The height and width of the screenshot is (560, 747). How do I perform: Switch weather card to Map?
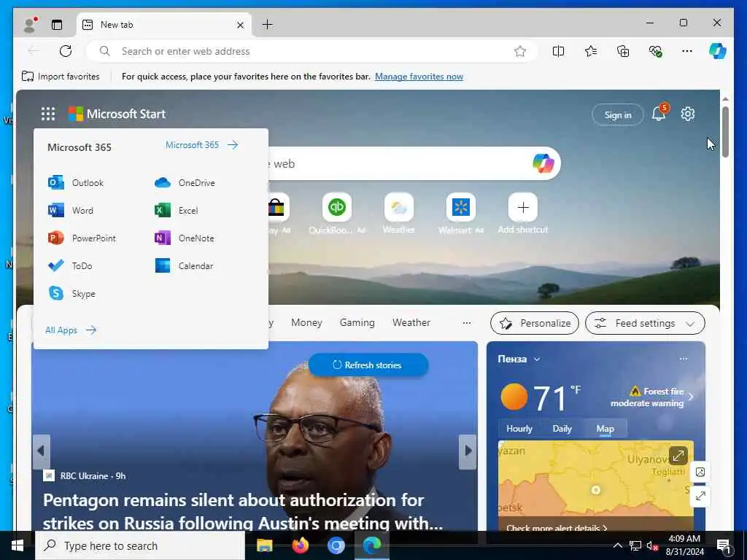605,429
